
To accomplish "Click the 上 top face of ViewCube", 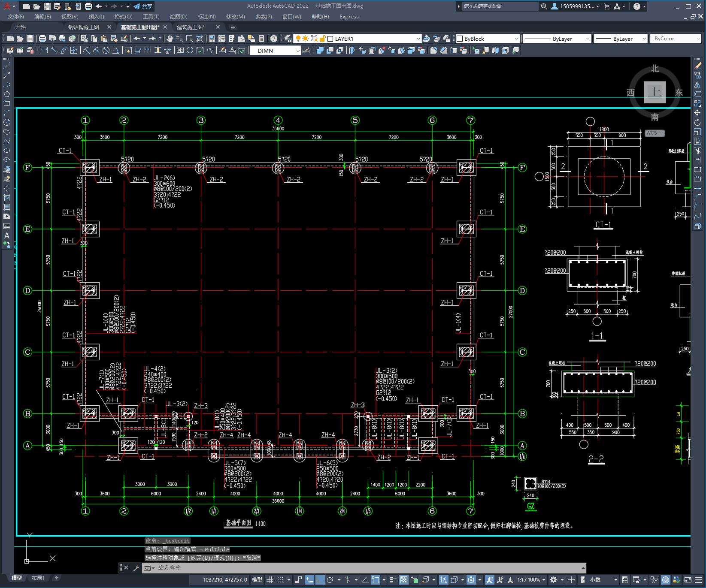I will pyautogui.click(x=654, y=92).
